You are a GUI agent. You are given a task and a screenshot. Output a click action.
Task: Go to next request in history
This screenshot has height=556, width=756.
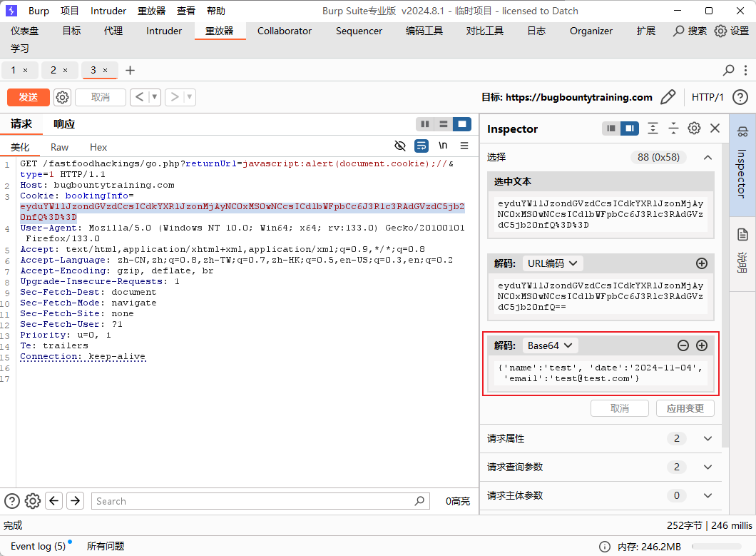175,97
